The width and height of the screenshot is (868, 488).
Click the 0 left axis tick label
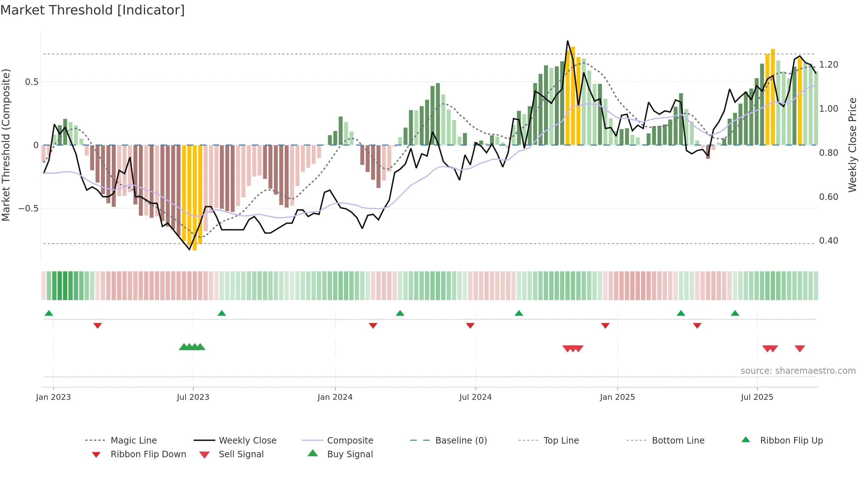pos(36,145)
